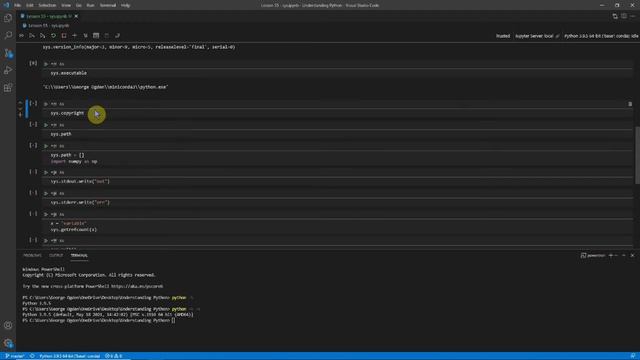Click the sync changes icon in status bar
640x360 pixels.
pyautogui.click(x=32, y=356)
